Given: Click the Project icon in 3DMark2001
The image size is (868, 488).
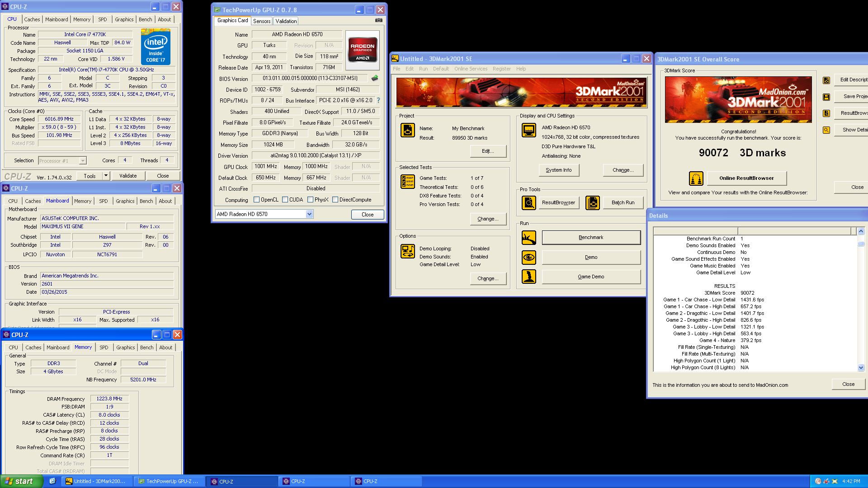Looking at the screenshot, I should point(408,130).
